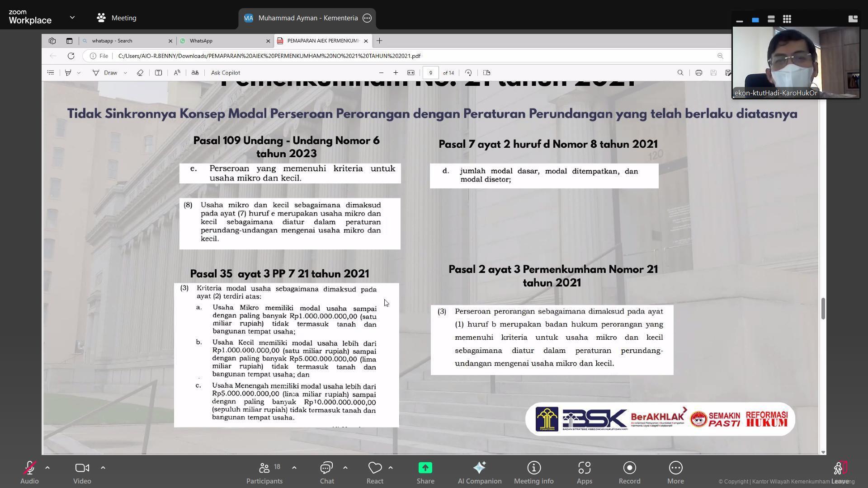This screenshot has width=868, height=488.
Task: Click the Ask Copilot button
Action: coord(225,73)
